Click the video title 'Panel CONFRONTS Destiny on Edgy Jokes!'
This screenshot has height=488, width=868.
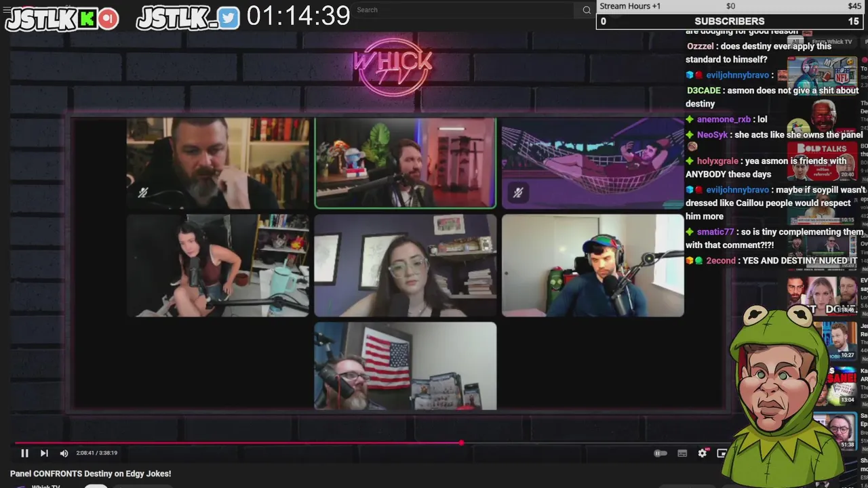[x=90, y=474]
